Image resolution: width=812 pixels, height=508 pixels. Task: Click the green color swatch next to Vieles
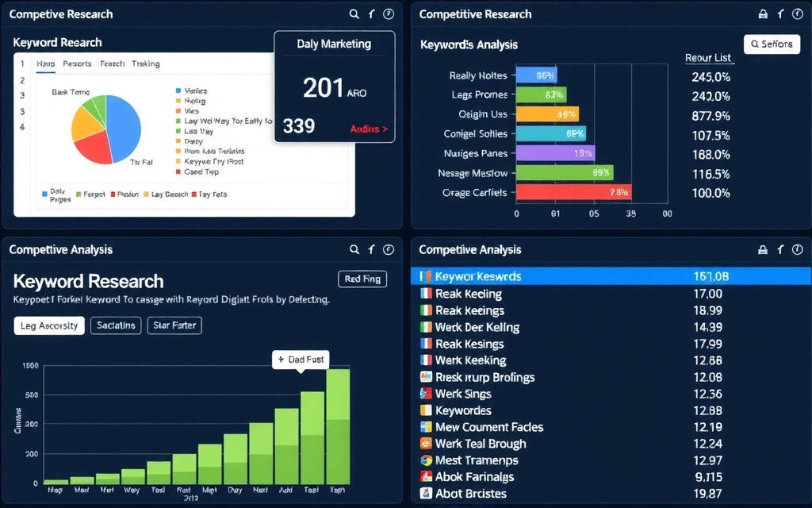coord(178,90)
